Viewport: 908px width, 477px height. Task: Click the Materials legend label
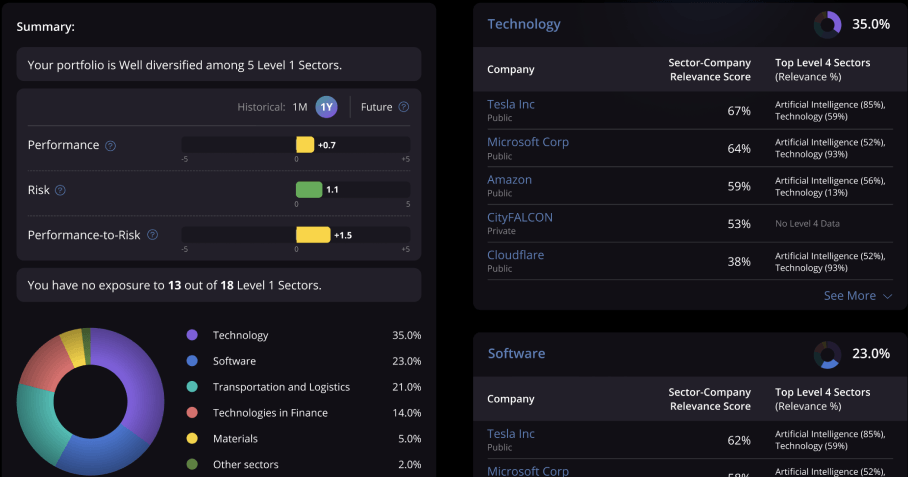[x=235, y=439]
